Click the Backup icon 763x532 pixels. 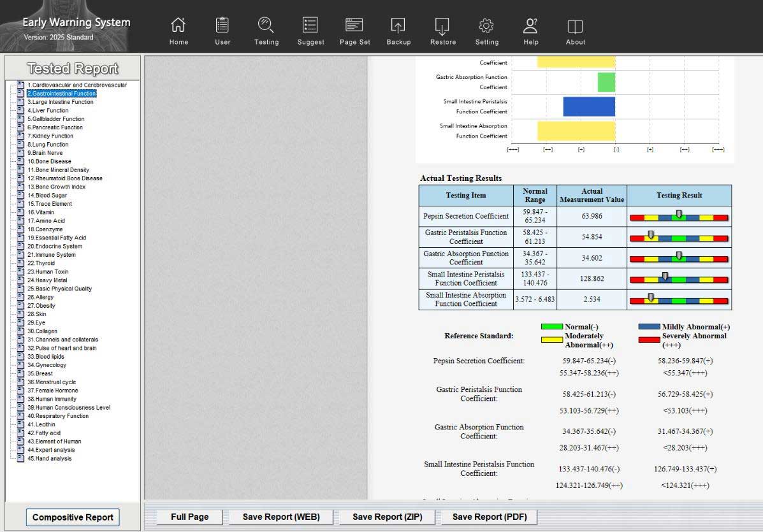click(x=398, y=25)
